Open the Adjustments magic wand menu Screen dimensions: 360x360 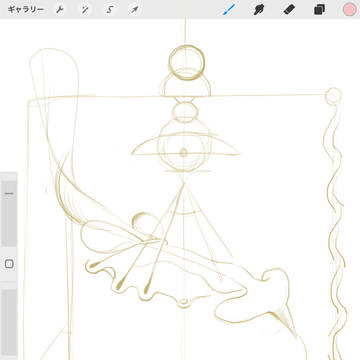pos(85,10)
